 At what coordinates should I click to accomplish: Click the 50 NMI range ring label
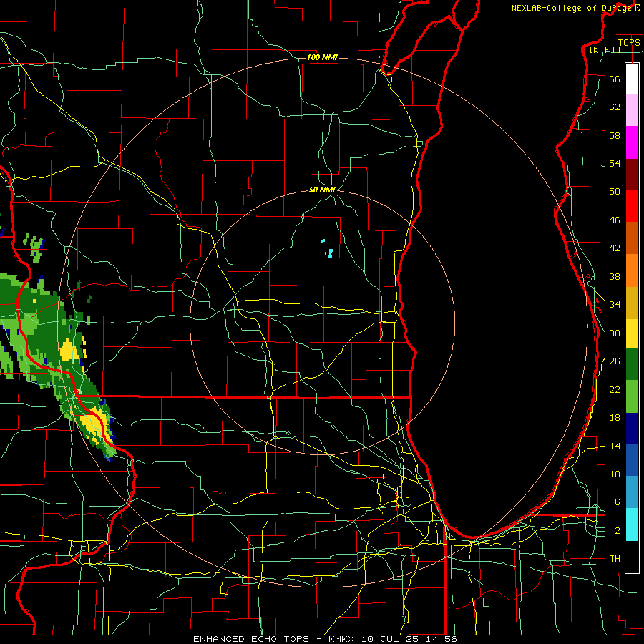[x=322, y=190]
